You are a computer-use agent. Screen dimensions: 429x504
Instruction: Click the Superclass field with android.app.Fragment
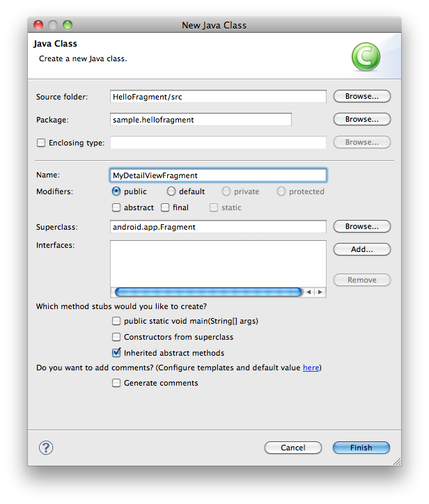pyautogui.click(x=218, y=227)
